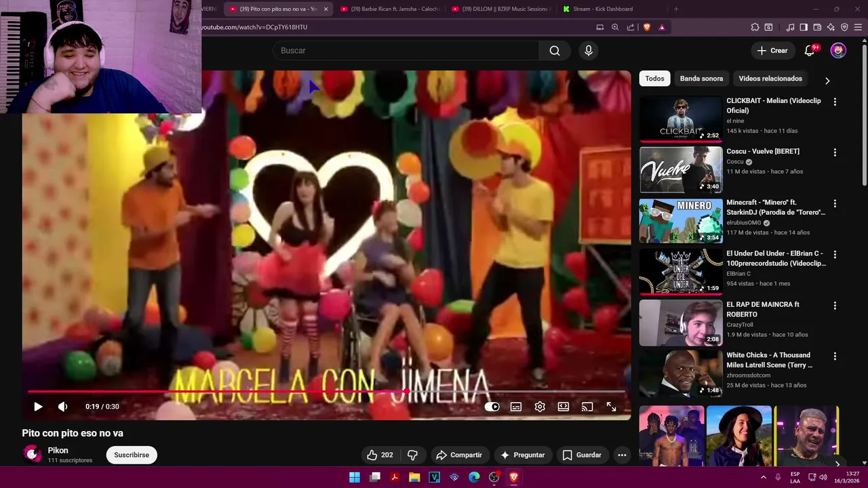This screenshot has width=868, height=488.
Task: Share the video with Compartir
Action: (x=459, y=455)
